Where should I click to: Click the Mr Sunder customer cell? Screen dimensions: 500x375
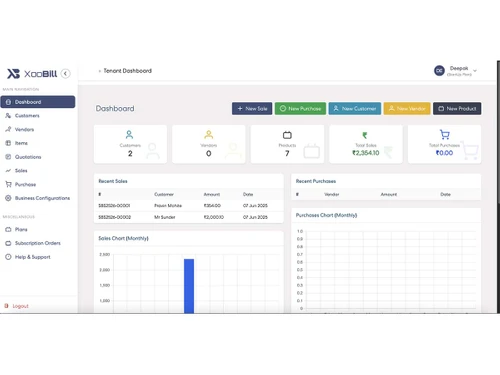pos(165,217)
